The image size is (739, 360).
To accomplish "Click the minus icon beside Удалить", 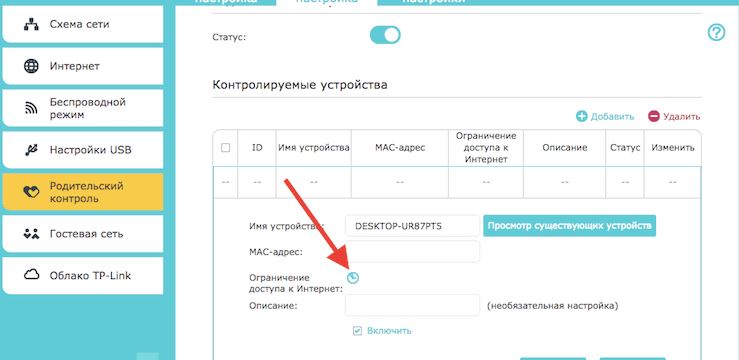I will (x=654, y=116).
